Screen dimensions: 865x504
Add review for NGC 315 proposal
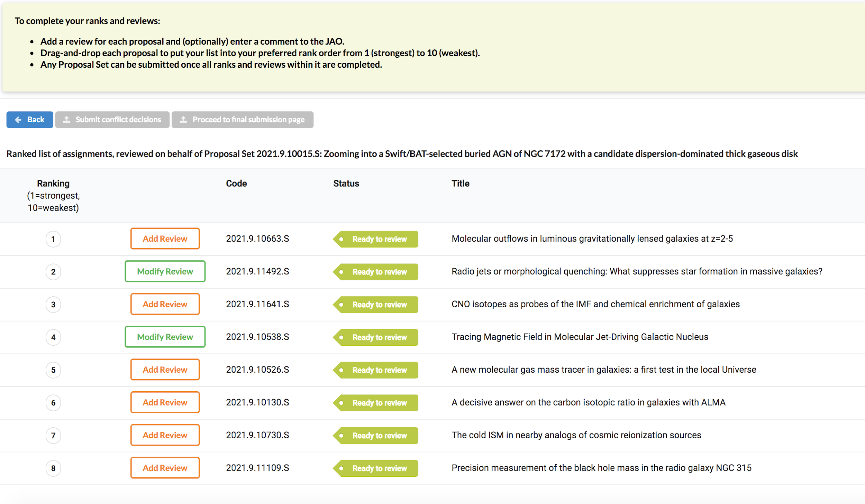[x=165, y=468]
